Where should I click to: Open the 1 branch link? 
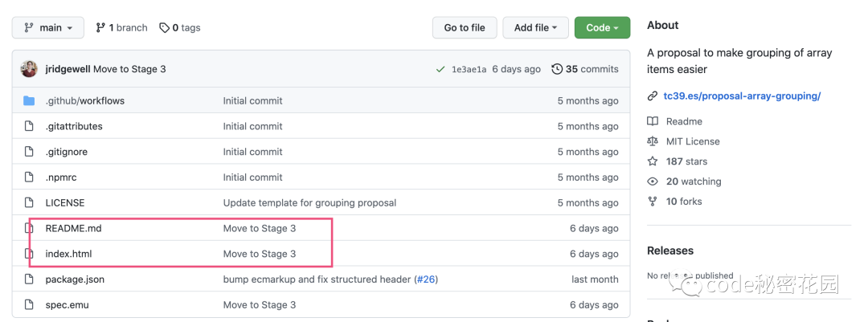pos(122,28)
